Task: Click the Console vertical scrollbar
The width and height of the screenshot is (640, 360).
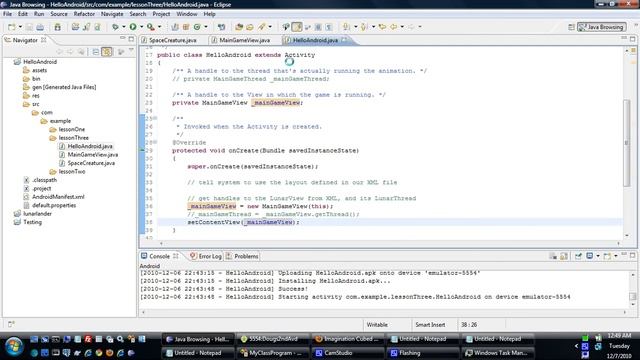Action: (x=632, y=290)
